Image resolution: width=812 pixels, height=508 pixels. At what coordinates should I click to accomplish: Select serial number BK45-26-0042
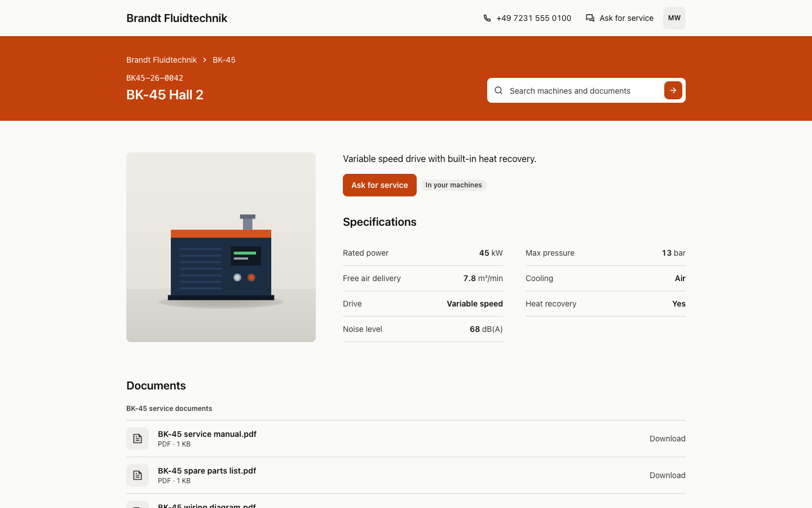[x=155, y=78]
